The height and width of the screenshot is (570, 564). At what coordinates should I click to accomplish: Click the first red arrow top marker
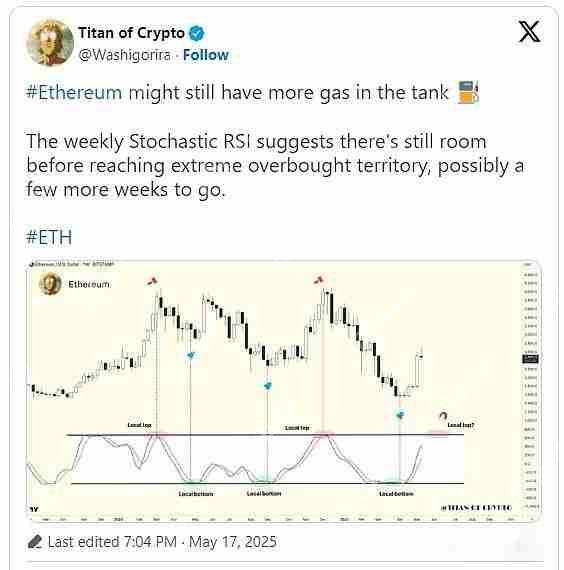(x=152, y=281)
